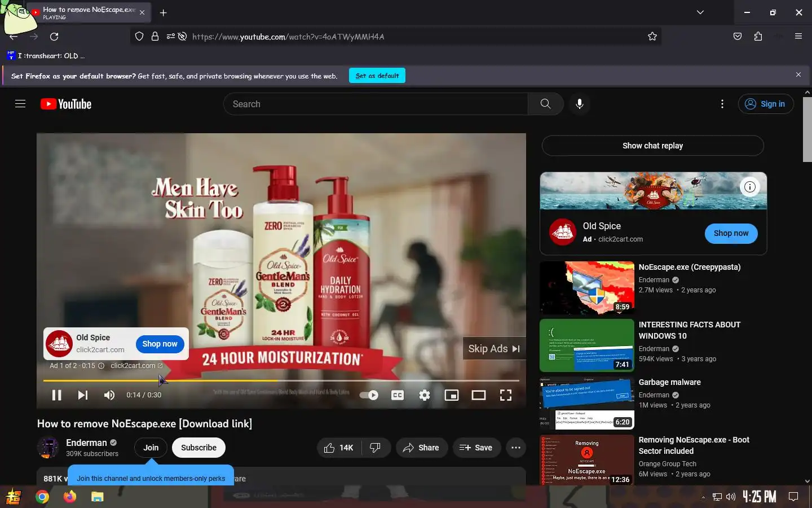Open NoEscape.exe (Creepypasta) video thumbnail
This screenshot has height=508, width=812.
586,287
